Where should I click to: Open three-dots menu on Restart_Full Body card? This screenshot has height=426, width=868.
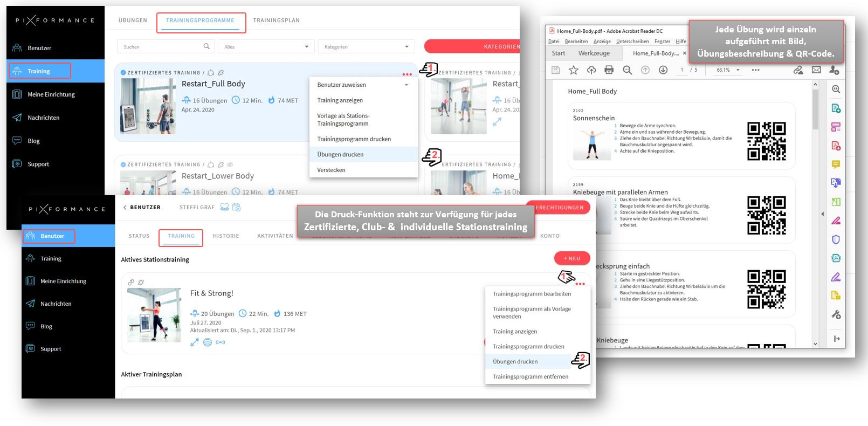tap(407, 74)
